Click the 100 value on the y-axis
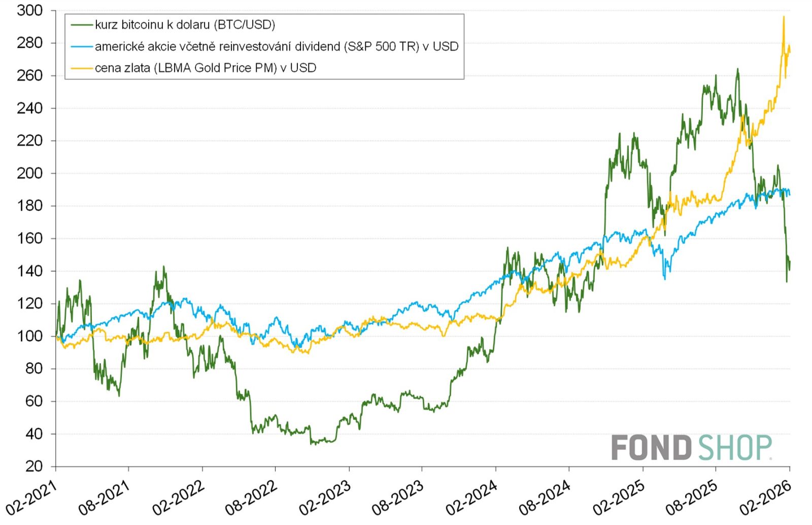 [x=29, y=336]
